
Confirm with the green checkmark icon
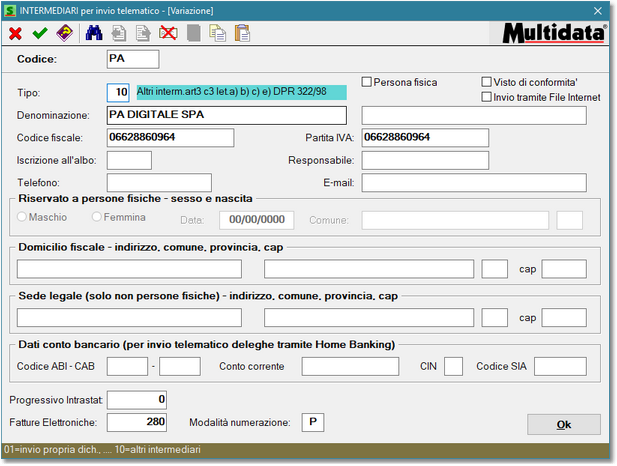(40, 33)
